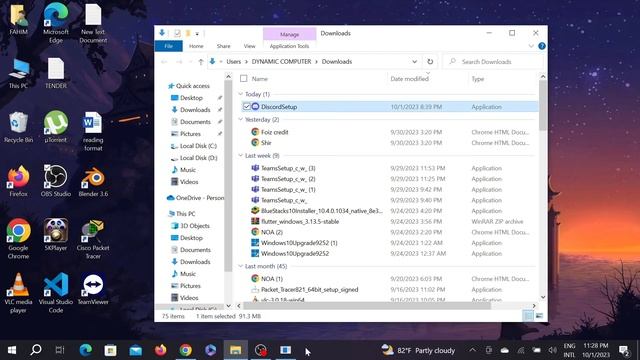The width and height of the screenshot is (640, 360).
Task: Select OneDrive - Personal in navigation pane
Action: [x=195, y=198]
